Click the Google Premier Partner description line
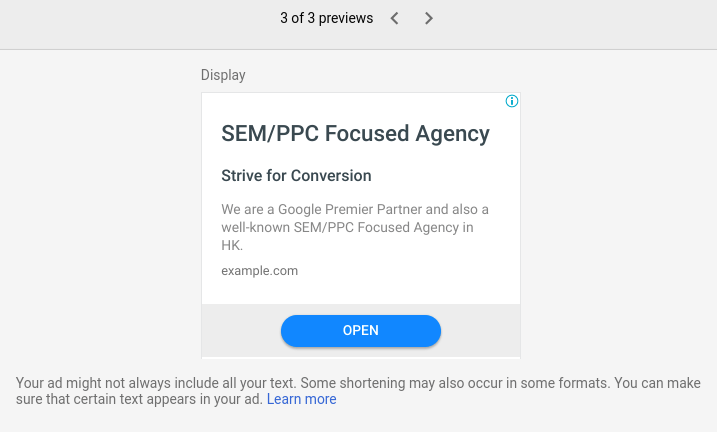The height and width of the screenshot is (432, 717). click(x=355, y=209)
